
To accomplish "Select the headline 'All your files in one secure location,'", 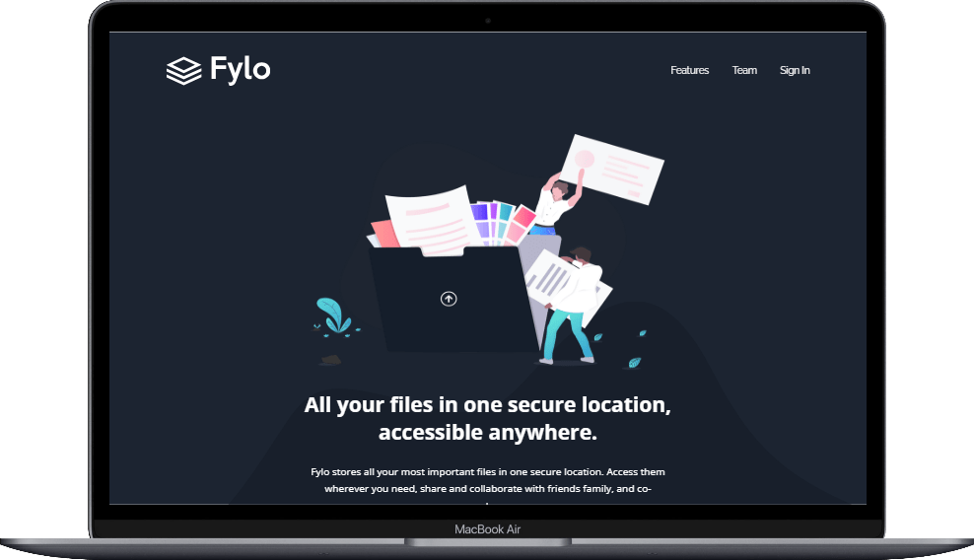I will tap(488, 405).
